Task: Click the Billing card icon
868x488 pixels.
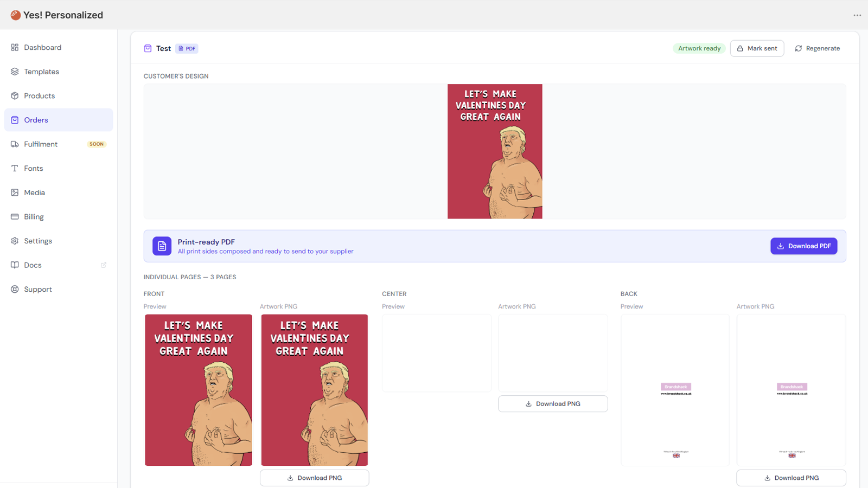Action: pyautogui.click(x=15, y=217)
